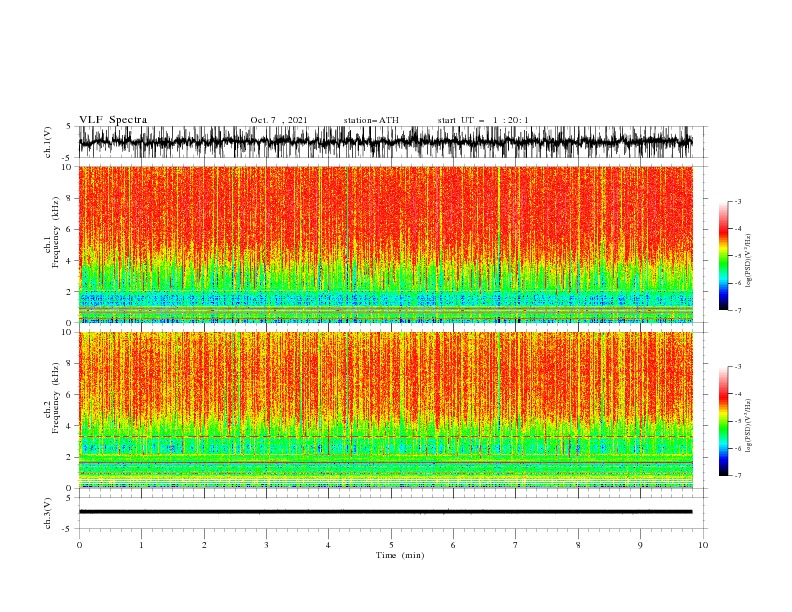Click tick label "7" on the time axis

coord(516,545)
